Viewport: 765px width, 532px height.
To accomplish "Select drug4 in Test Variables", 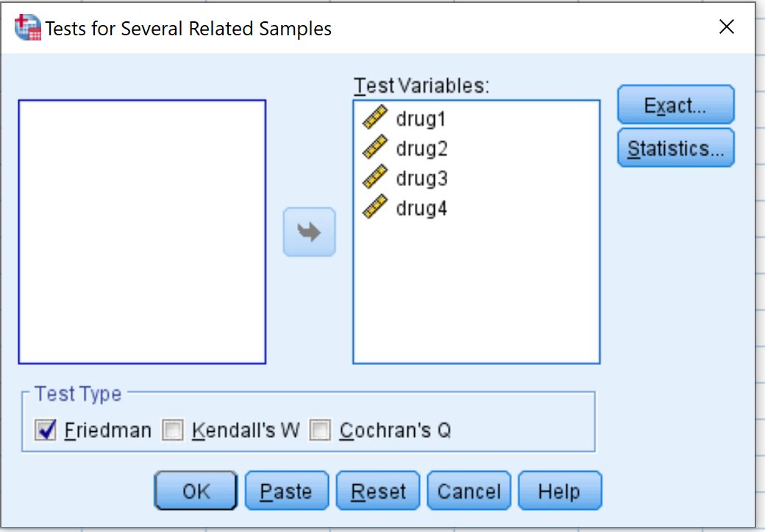I will (476, 208).
